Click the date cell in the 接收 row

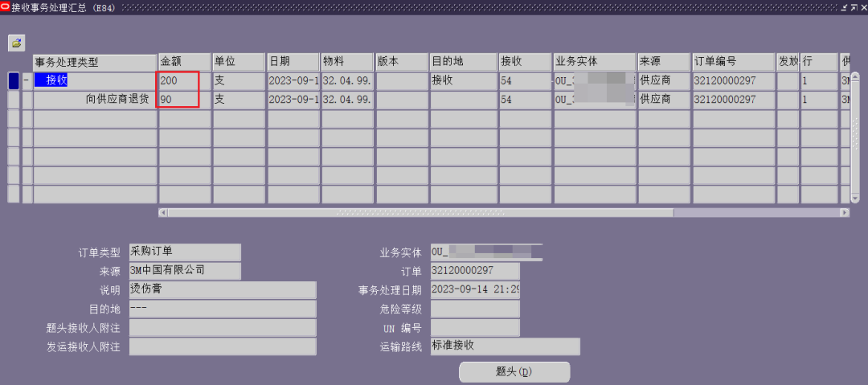click(x=293, y=81)
